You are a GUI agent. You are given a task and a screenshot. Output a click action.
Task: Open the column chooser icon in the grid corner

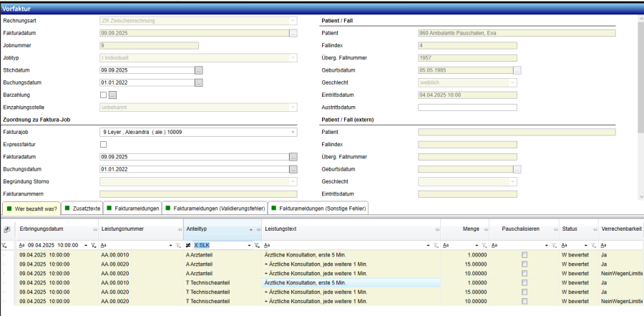pyautogui.click(x=6, y=229)
